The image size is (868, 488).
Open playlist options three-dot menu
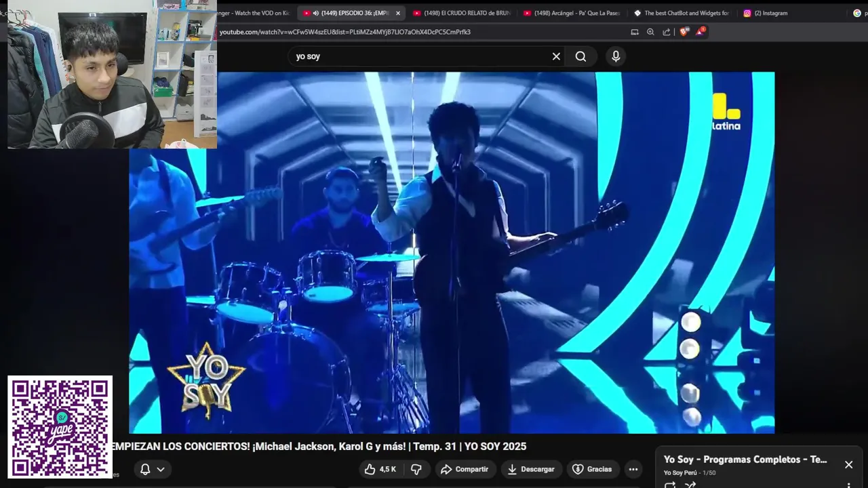[848, 485]
